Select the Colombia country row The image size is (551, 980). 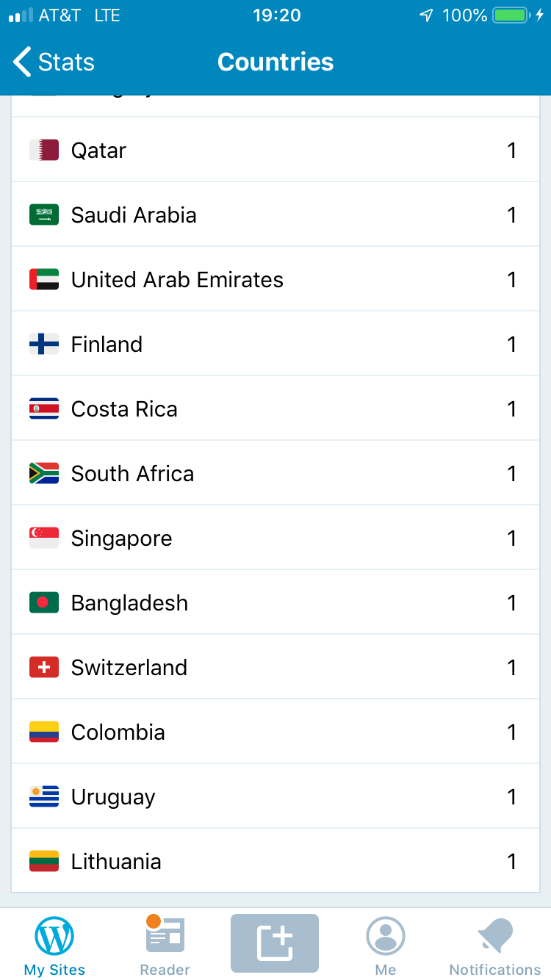(275, 732)
